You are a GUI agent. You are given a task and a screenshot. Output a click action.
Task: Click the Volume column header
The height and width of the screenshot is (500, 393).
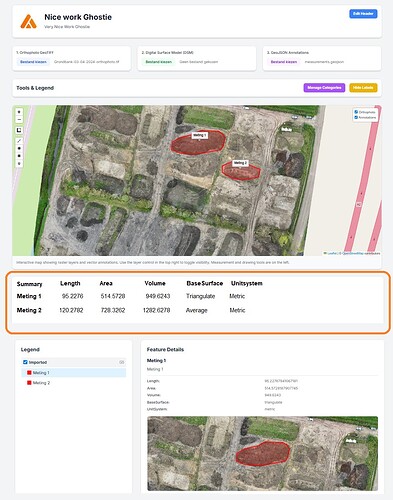click(x=155, y=283)
